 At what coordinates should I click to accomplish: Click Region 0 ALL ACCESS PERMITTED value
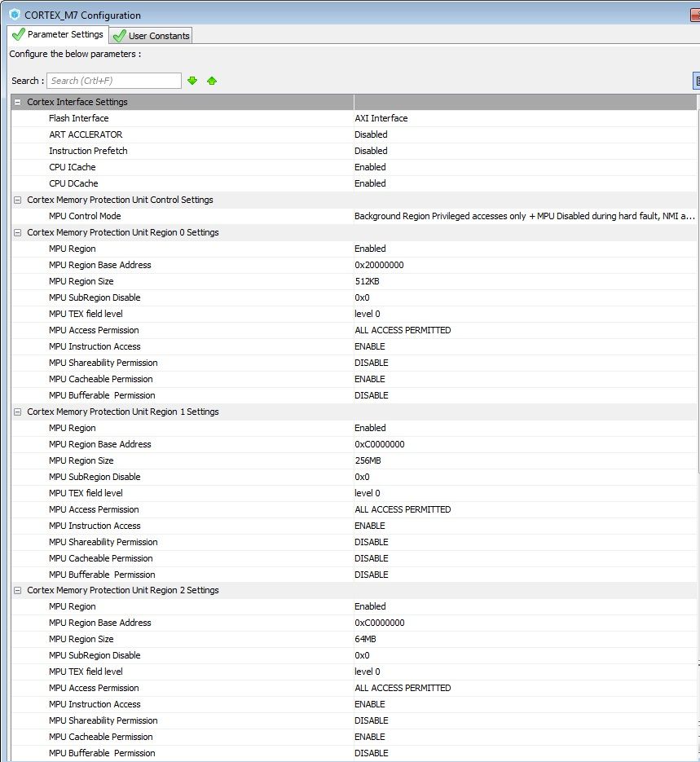[403, 330]
